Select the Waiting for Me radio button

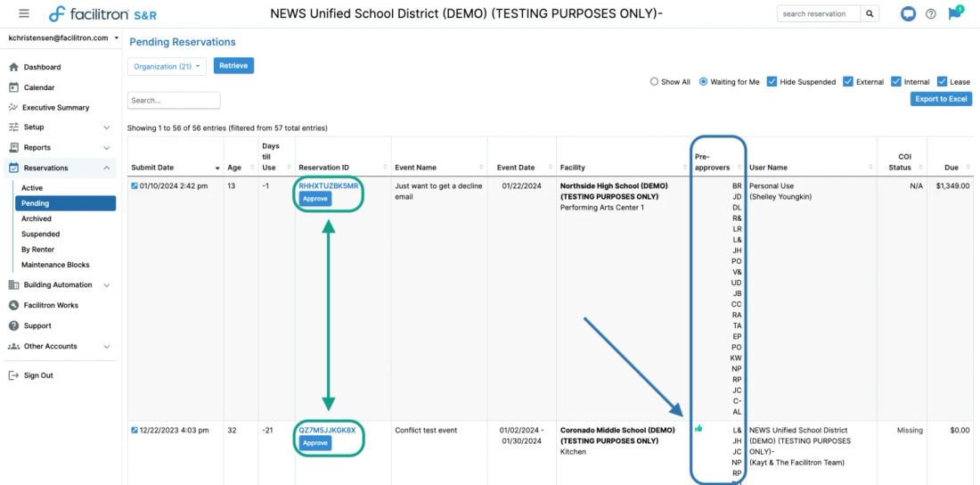click(703, 81)
